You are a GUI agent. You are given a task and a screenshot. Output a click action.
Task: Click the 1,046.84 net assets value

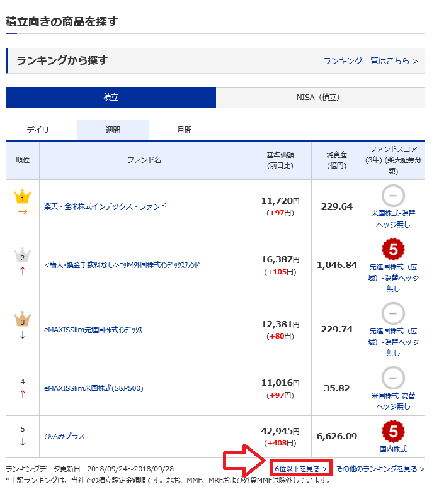pos(337,265)
